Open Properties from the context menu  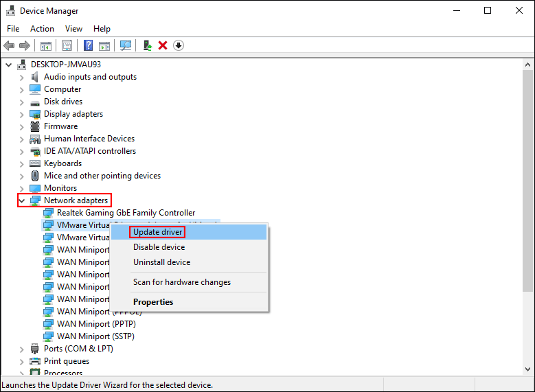pos(189,302)
